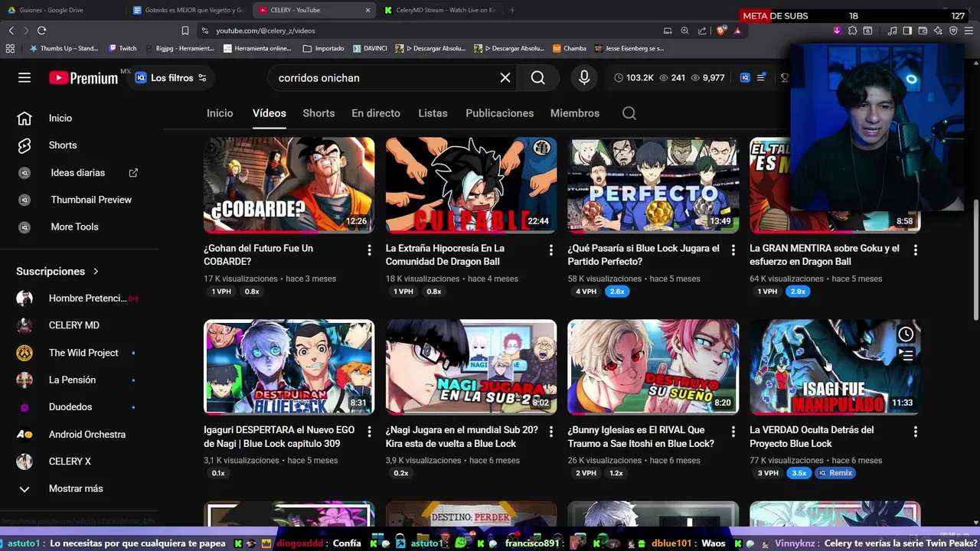This screenshot has width=980, height=551.
Task: Go to Inicio in the sidebar
Action: pyautogui.click(x=80, y=118)
